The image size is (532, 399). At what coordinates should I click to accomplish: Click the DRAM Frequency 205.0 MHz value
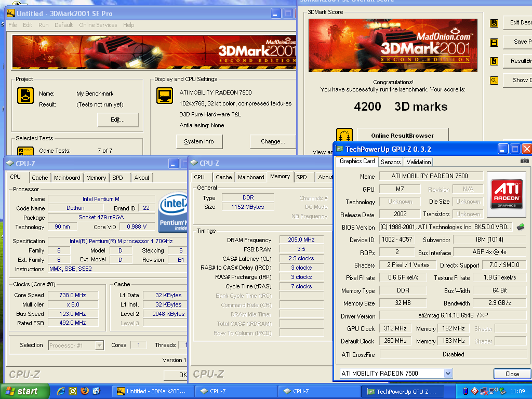301,240
